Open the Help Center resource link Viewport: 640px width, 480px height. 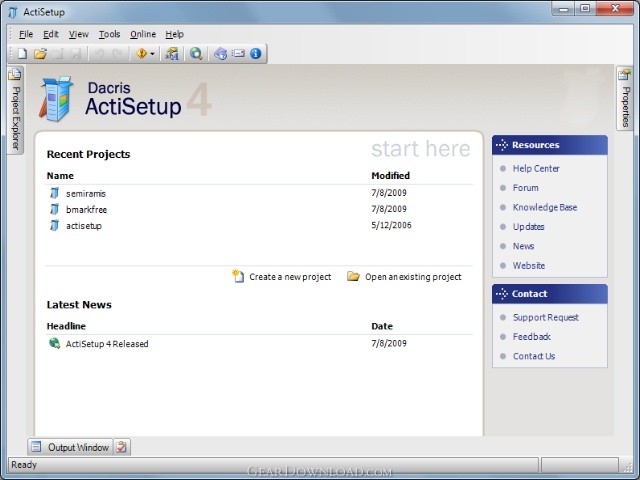tap(536, 169)
